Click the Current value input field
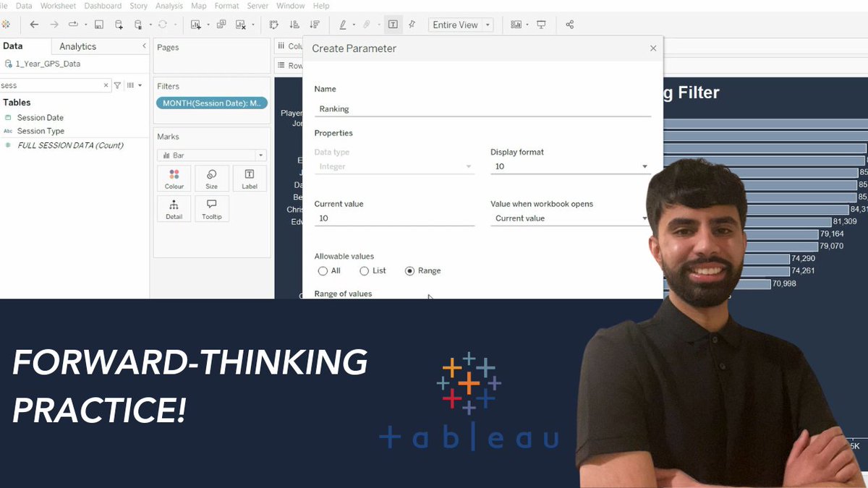This screenshot has width=868, height=488. [394, 218]
